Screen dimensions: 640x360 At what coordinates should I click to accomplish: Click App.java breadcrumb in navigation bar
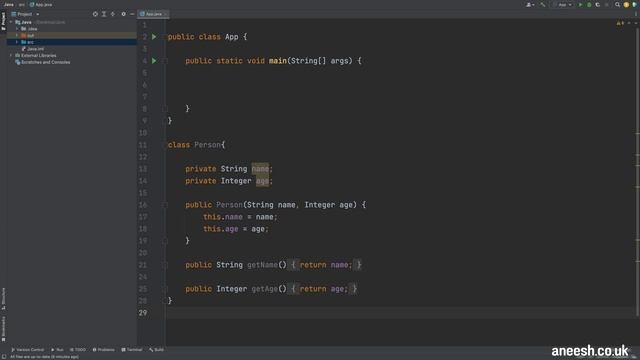(x=41, y=4)
